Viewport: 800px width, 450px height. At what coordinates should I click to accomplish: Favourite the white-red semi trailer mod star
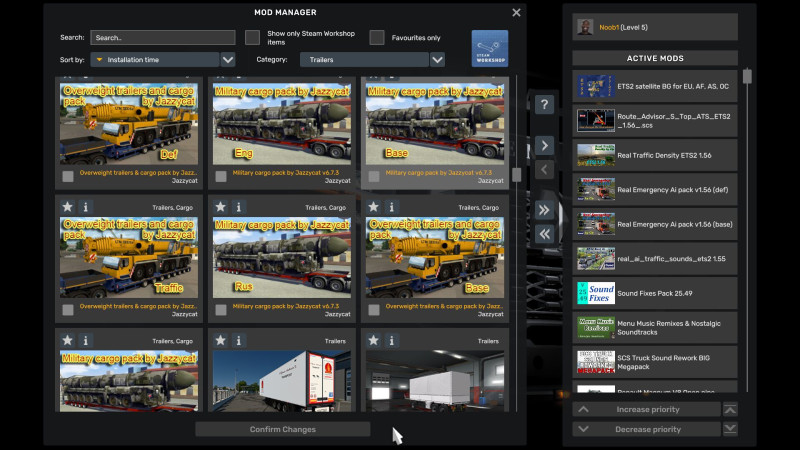pos(220,340)
